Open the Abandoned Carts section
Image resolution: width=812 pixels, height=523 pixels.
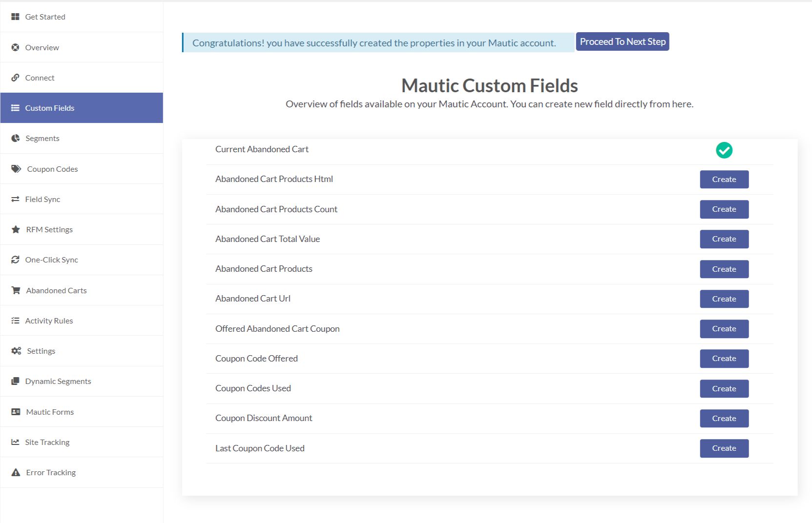(82, 290)
